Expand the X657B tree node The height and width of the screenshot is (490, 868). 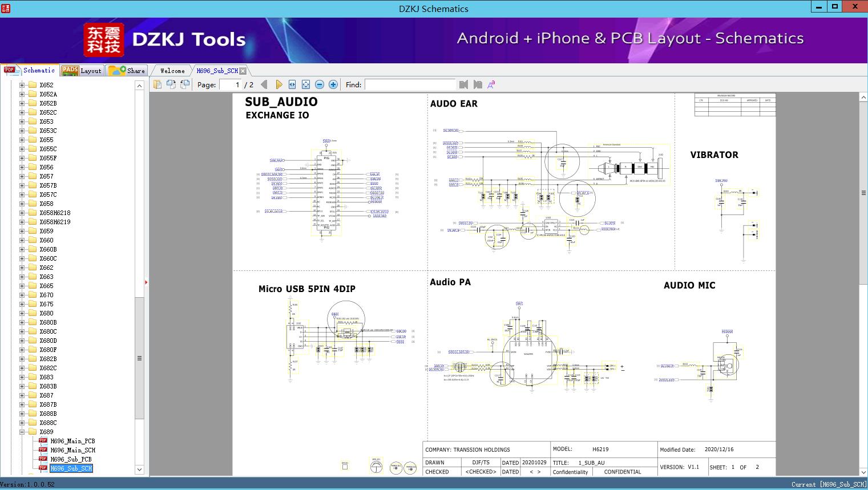[22, 185]
